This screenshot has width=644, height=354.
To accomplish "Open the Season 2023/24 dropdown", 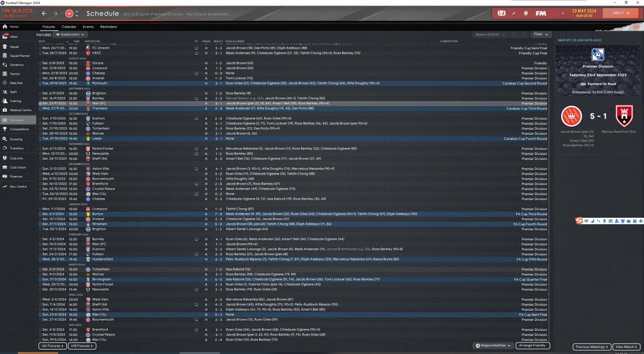I will (490, 35).
